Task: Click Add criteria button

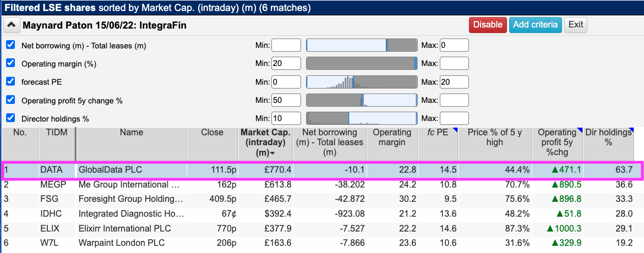Action: [x=535, y=25]
